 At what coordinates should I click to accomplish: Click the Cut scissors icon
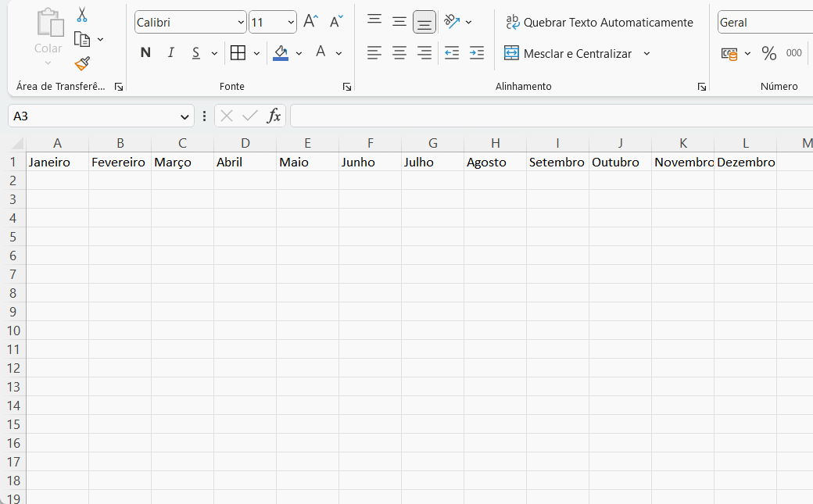pos(82,15)
